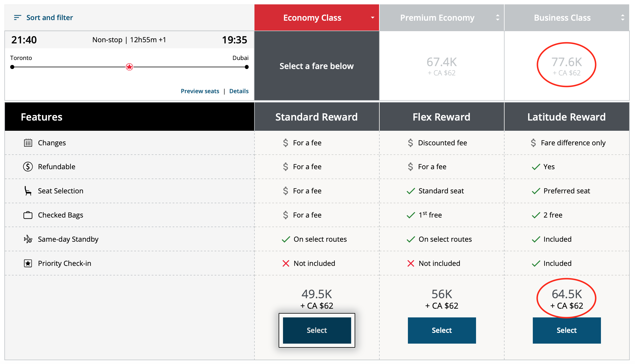Select the Standard Reward fare
The width and height of the screenshot is (635, 364).
(317, 330)
